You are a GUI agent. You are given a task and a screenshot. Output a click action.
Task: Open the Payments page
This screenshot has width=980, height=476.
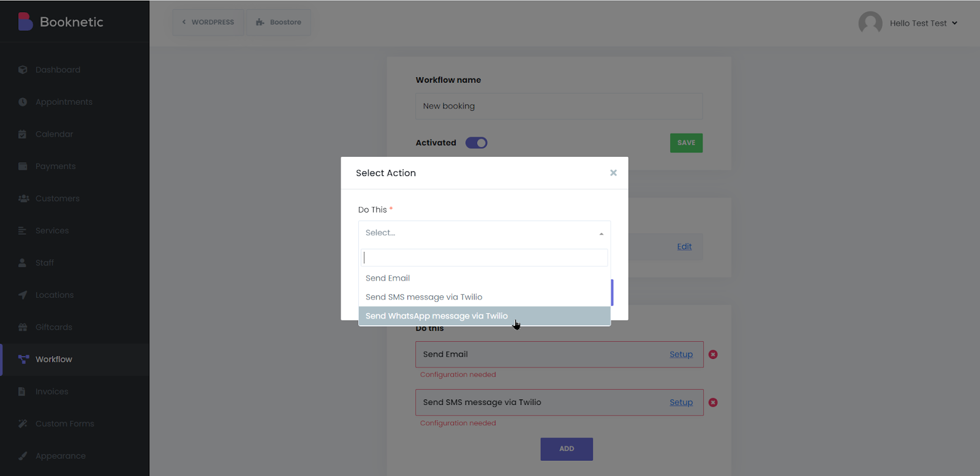point(55,166)
